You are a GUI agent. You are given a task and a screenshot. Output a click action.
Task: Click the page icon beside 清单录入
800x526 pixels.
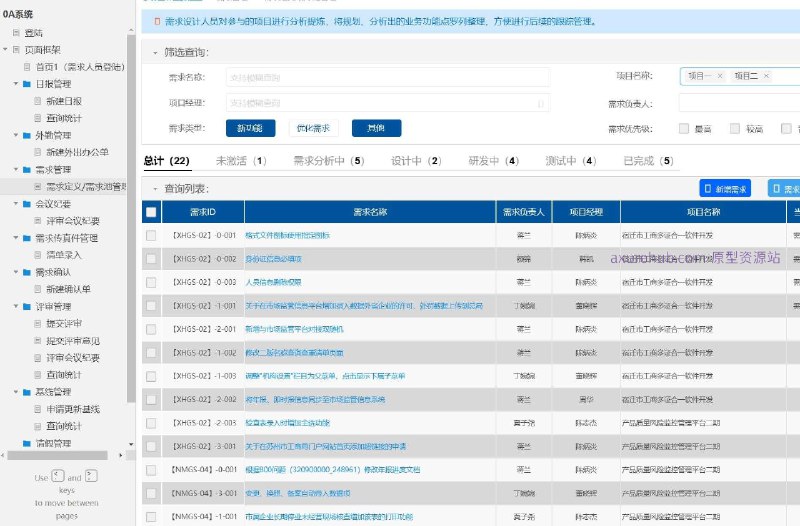point(37,255)
